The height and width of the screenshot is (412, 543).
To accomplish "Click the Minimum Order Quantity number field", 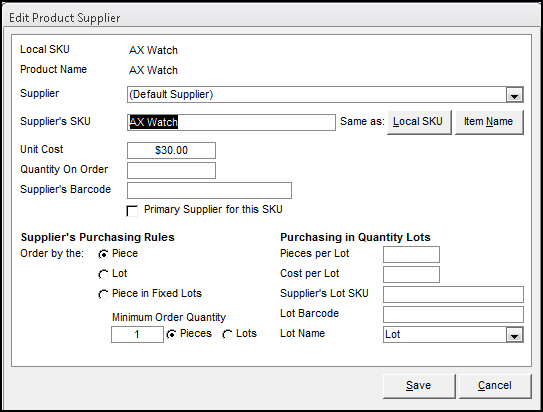I will coord(137,334).
